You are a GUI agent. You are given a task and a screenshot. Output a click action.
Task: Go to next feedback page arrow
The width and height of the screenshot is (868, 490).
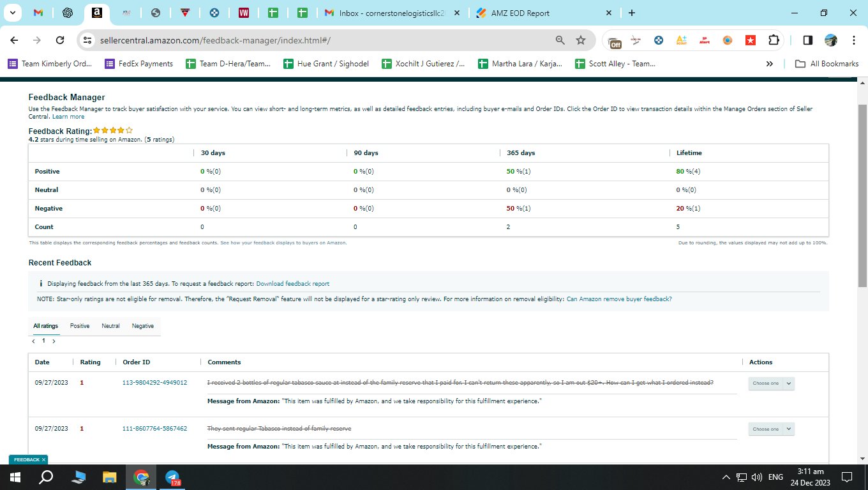(x=54, y=341)
